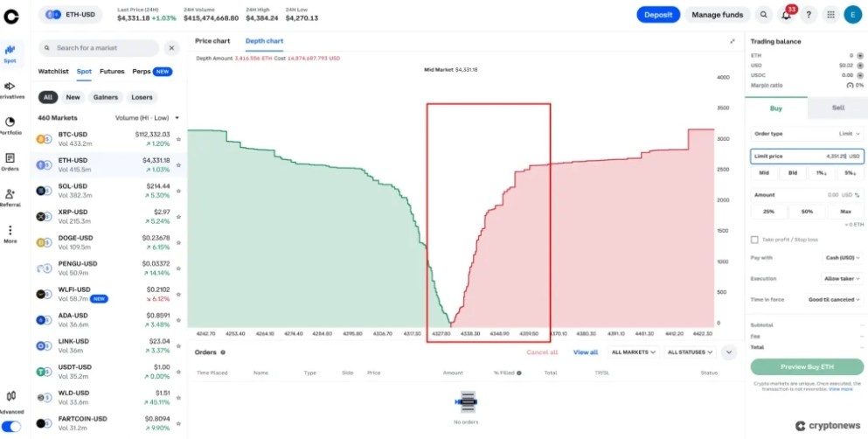Favorite ADA-USD with star icon

tap(178, 320)
